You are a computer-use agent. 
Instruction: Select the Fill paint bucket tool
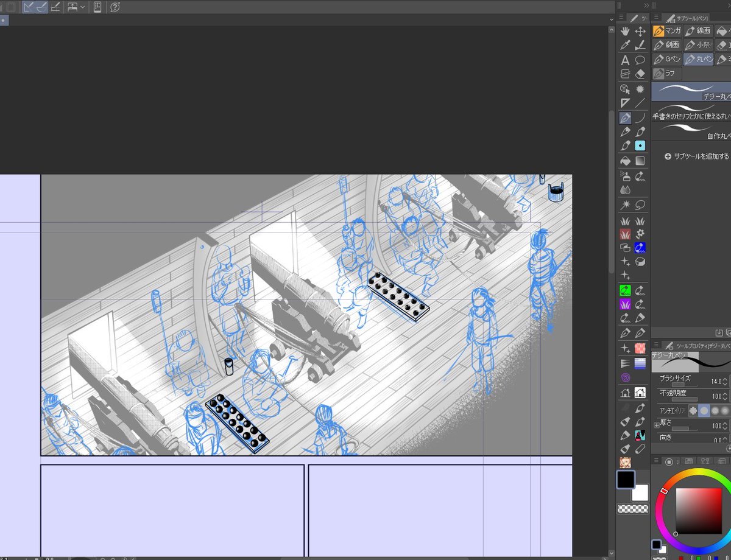(625, 161)
